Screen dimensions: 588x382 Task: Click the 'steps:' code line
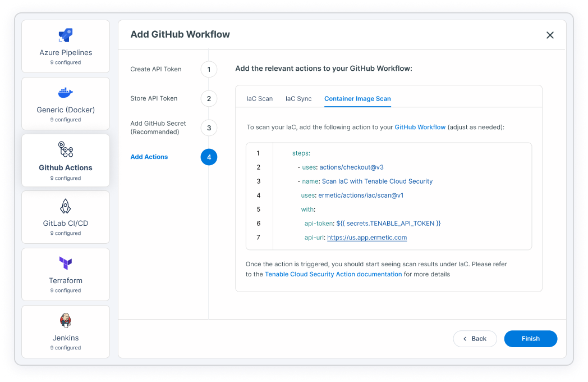click(301, 153)
